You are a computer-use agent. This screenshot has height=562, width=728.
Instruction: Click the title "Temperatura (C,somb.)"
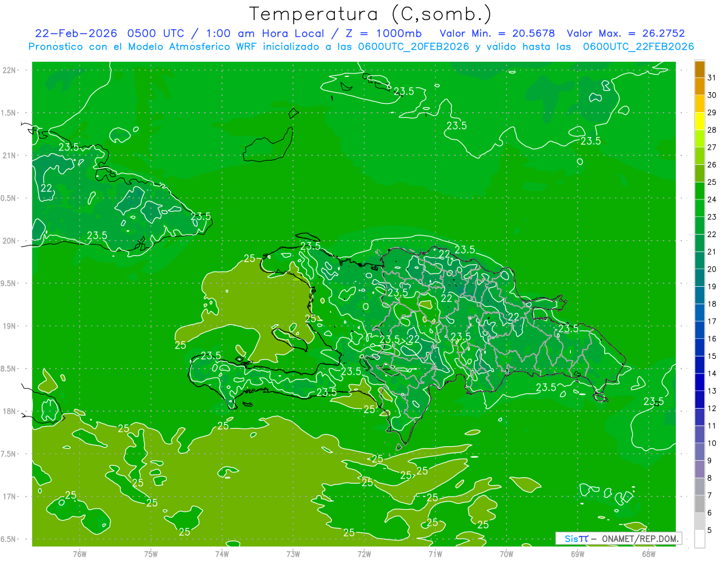[x=371, y=14]
